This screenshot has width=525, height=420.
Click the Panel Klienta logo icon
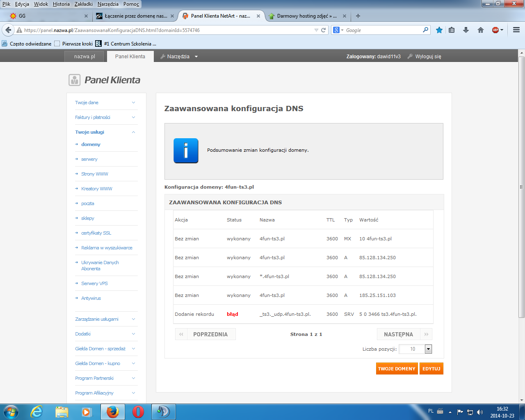pyautogui.click(x=75, y=80)
